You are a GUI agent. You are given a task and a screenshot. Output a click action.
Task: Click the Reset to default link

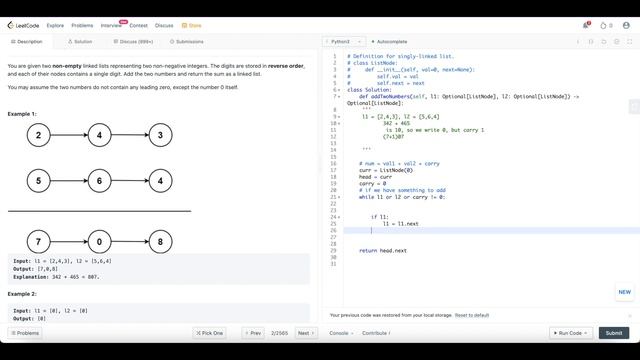pyautogui.click(x=472, y=316)
